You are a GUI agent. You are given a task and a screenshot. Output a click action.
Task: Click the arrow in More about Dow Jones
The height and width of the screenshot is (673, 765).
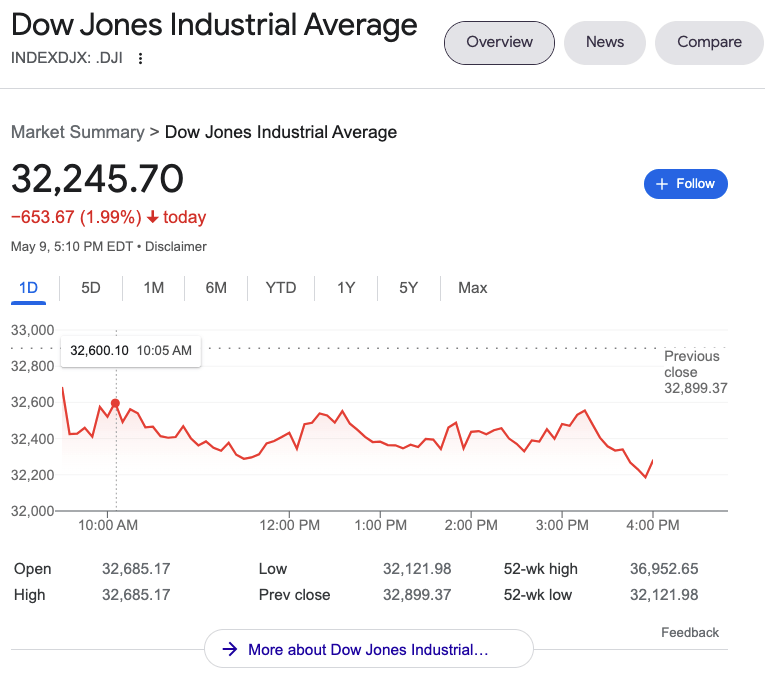[x=229, y=650]
